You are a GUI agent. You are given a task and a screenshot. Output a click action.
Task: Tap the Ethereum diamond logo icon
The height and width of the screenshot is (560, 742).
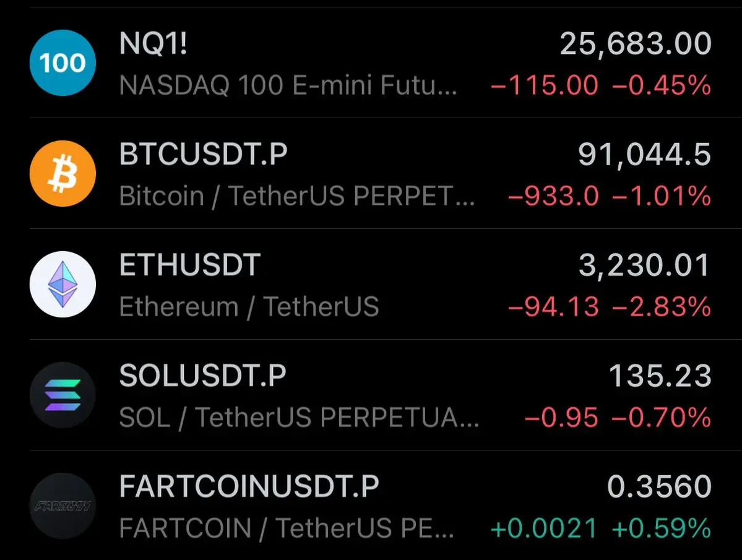(63, 284)
